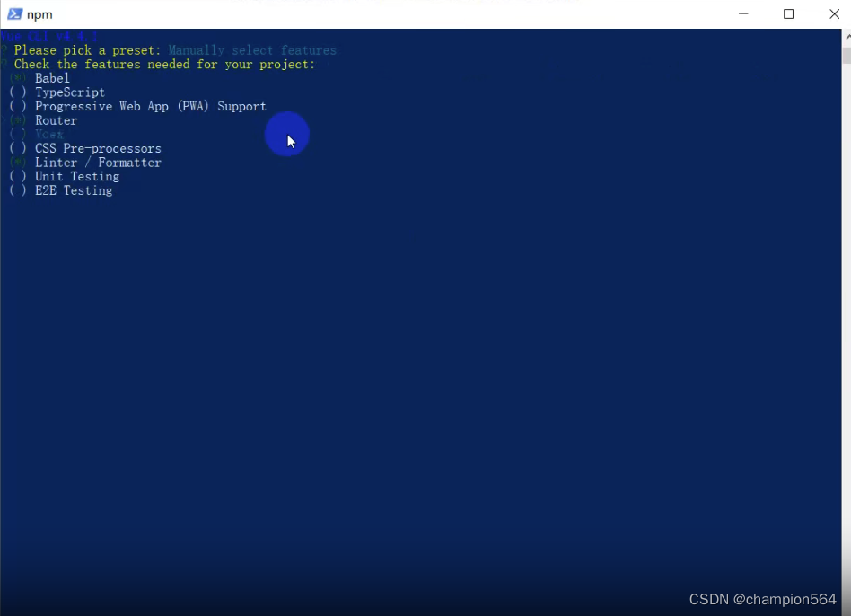This screenshot has height=616, width=851.
Task: Maximize the npm terminal window
Action: [x=788, y=14]
